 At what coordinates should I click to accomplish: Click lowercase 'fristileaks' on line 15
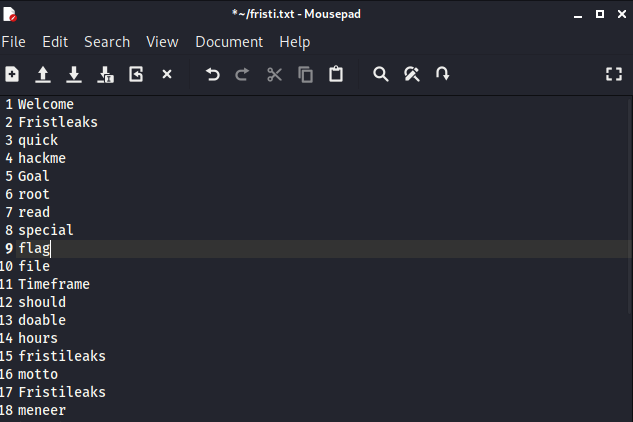[x=62, y=356]
